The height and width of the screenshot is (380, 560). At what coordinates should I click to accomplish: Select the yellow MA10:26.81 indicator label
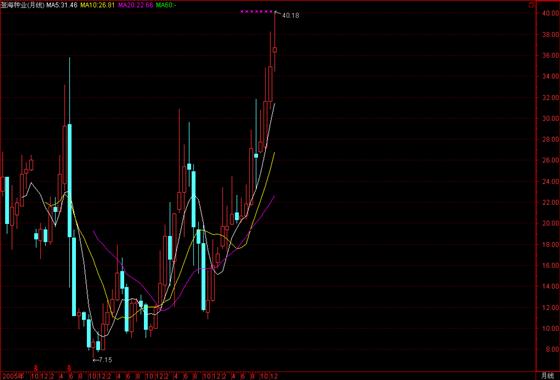pyautogui.click(x=98, y=5)
